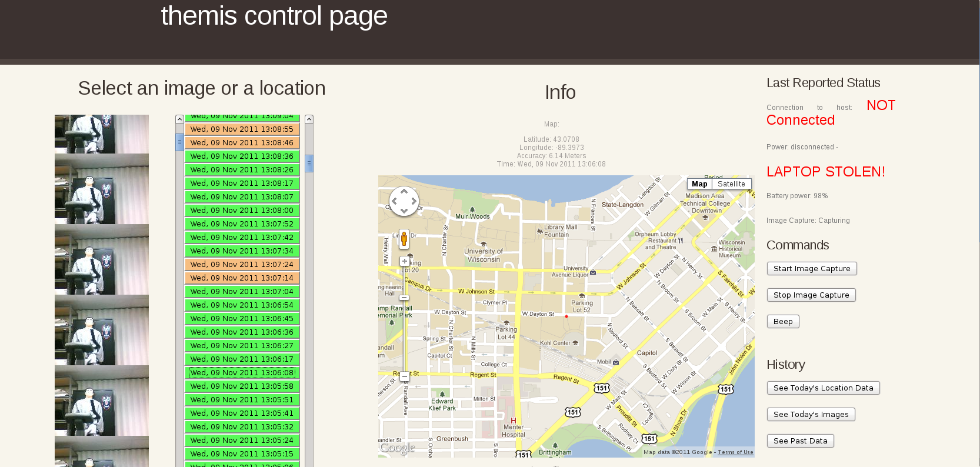Select the Map view type button
This screenshot has width=980, height=467.
699,184
